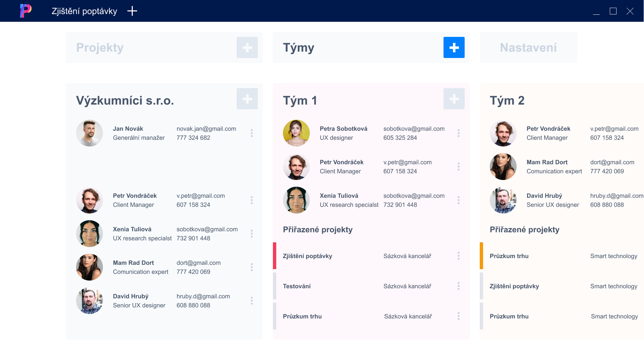
Task: Add member to Výzkumníci s.r.o. via plus
Action: pos(247,99)
